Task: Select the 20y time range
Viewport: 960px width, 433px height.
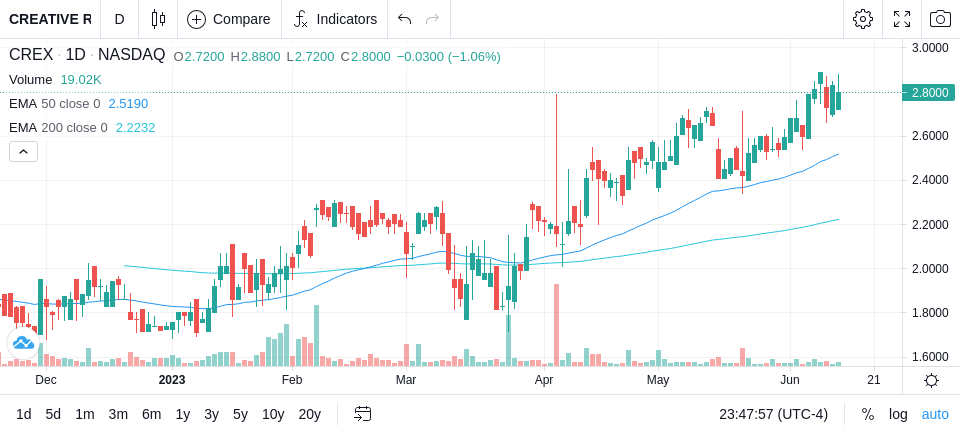Action: pyautogui.click(x=309, y=414)
